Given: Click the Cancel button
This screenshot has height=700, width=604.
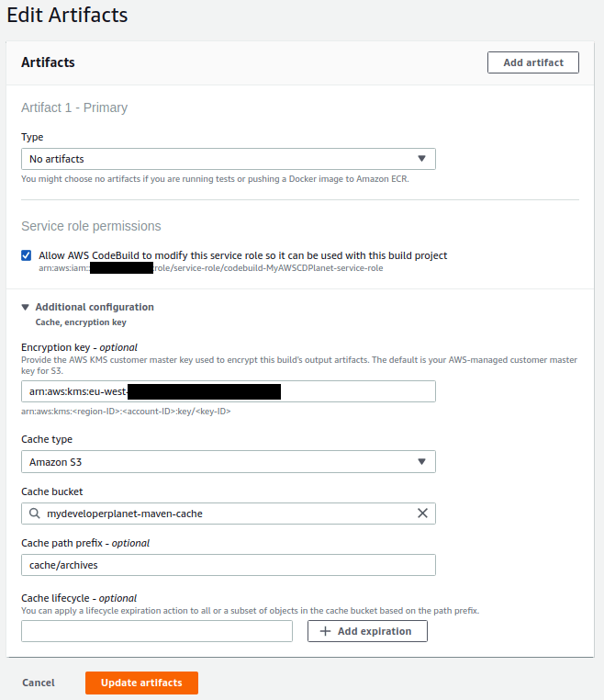Looking at the screenshot, I should 39,683.
